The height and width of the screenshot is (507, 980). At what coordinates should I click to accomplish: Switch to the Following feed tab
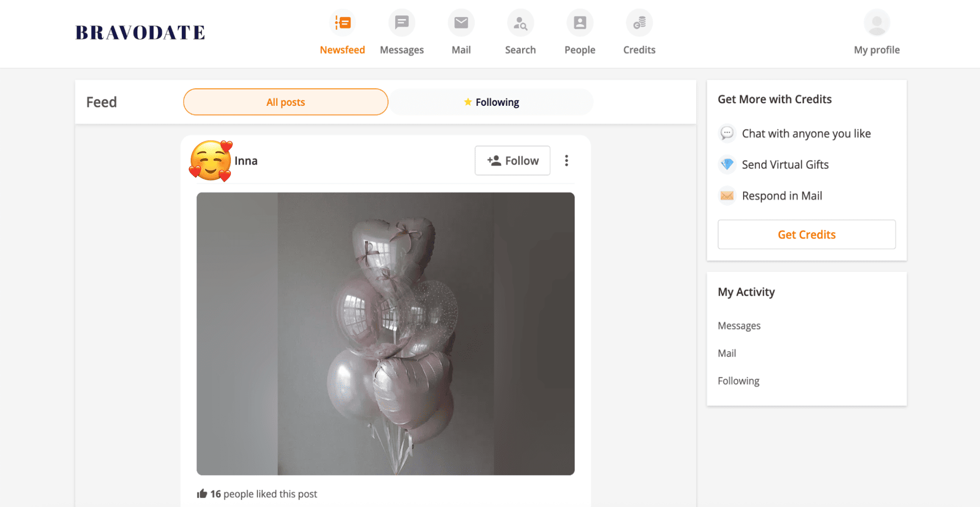pos(491,102)
